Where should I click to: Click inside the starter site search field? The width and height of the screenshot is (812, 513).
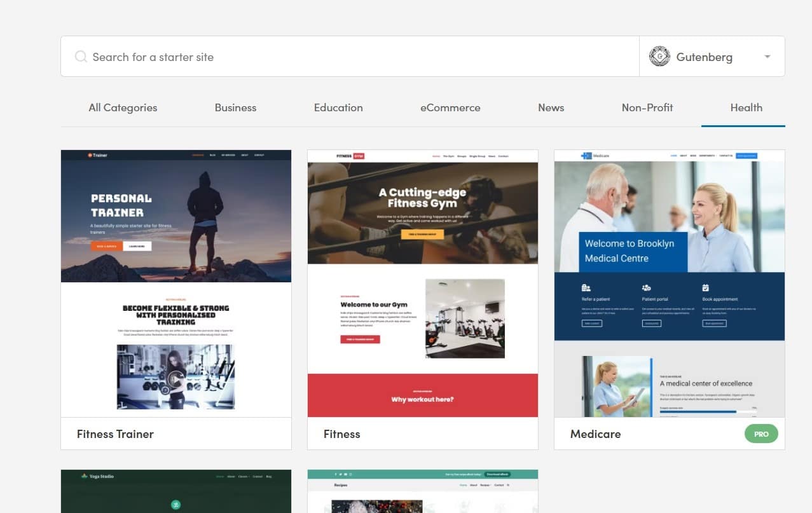(x=254, y=56)
